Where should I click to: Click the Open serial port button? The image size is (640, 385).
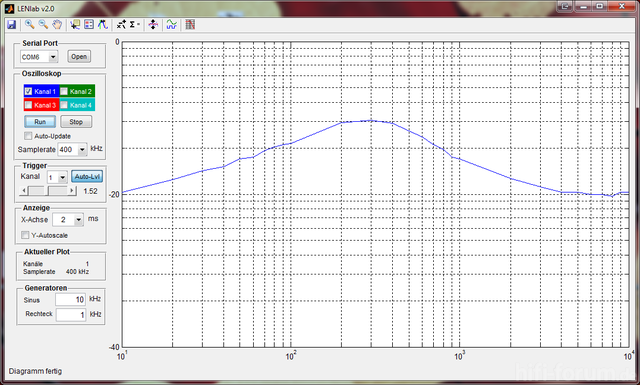pos(79,56)
